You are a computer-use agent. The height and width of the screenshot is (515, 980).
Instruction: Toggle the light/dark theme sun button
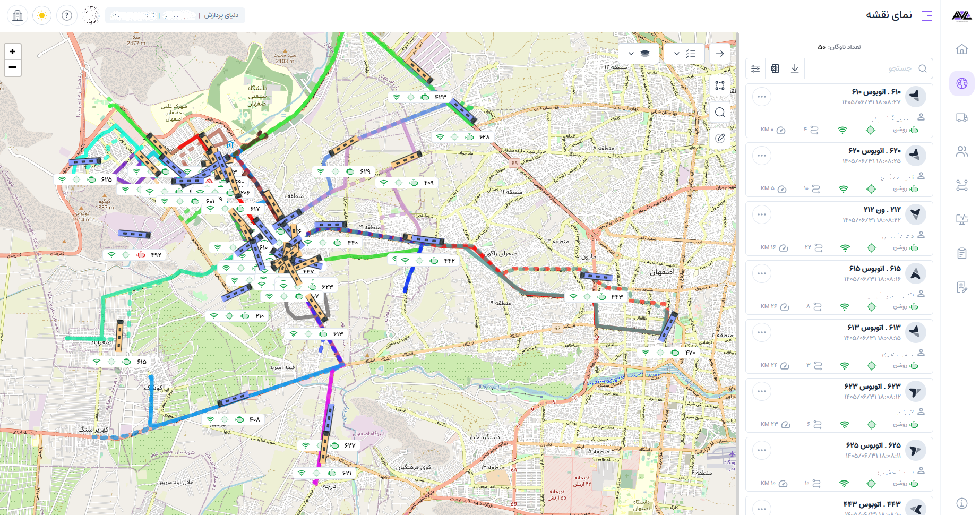42,15
